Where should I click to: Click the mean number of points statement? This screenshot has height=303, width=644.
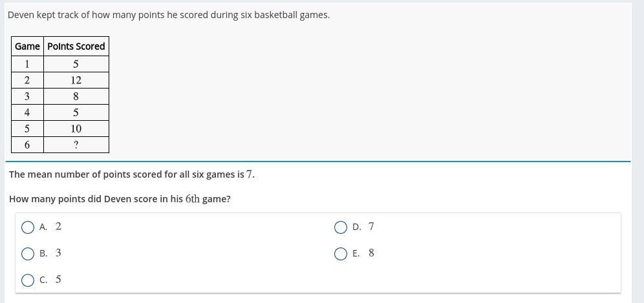pyautogui.click(x=132, y=174)
